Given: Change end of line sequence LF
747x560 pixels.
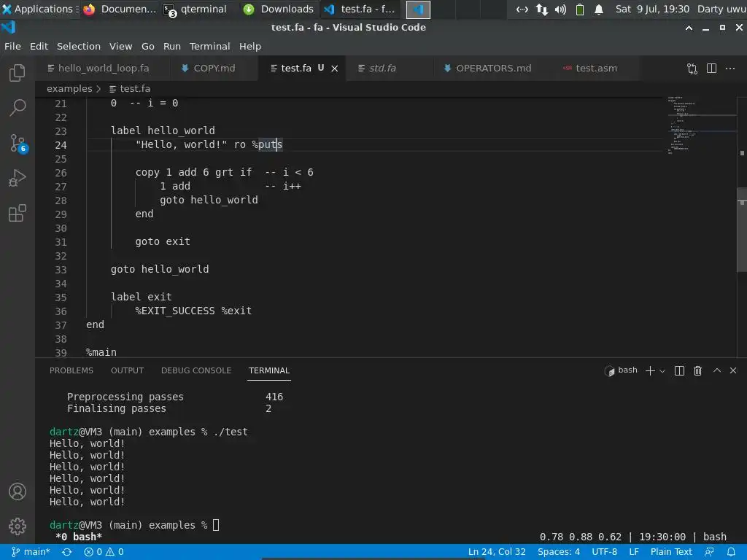Looking at the screenshot, I should (x=634, y=552).
